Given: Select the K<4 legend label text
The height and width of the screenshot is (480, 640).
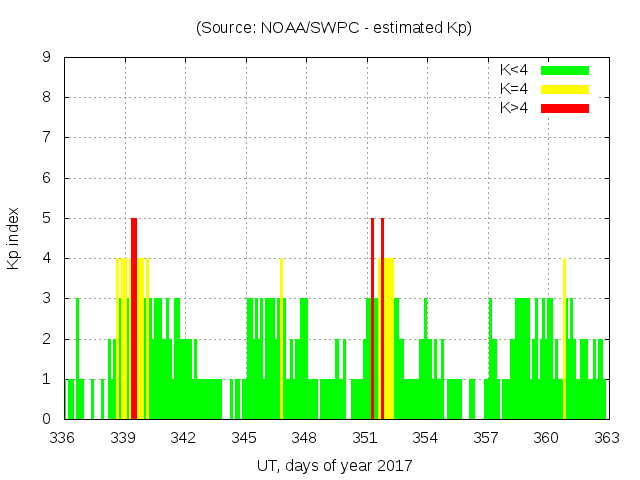Looking at the screenshot, I should pos(515,70).
